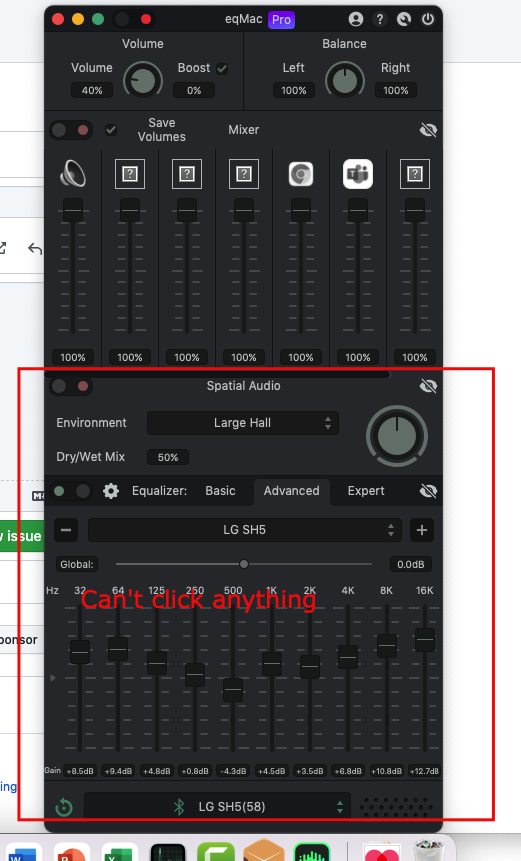This screenshot has height=861, width=521.
Task: Click the help question mark icon
Action: (379, 19)
